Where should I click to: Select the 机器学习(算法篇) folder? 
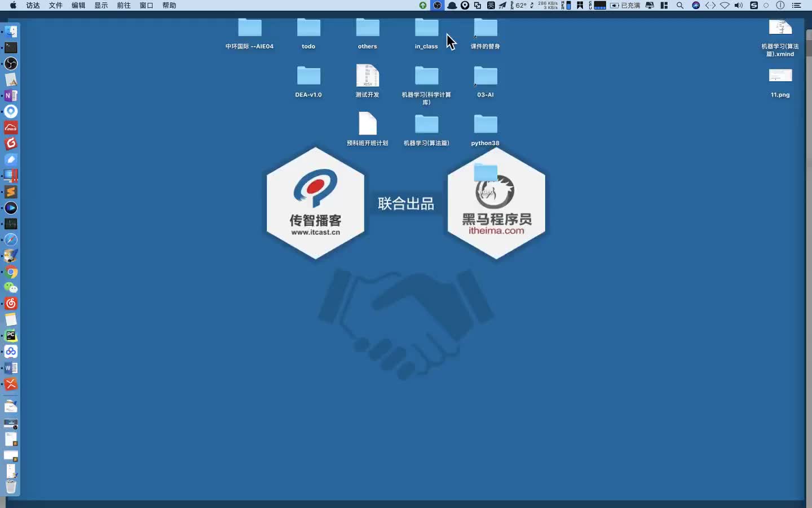[x=426, y=130]
